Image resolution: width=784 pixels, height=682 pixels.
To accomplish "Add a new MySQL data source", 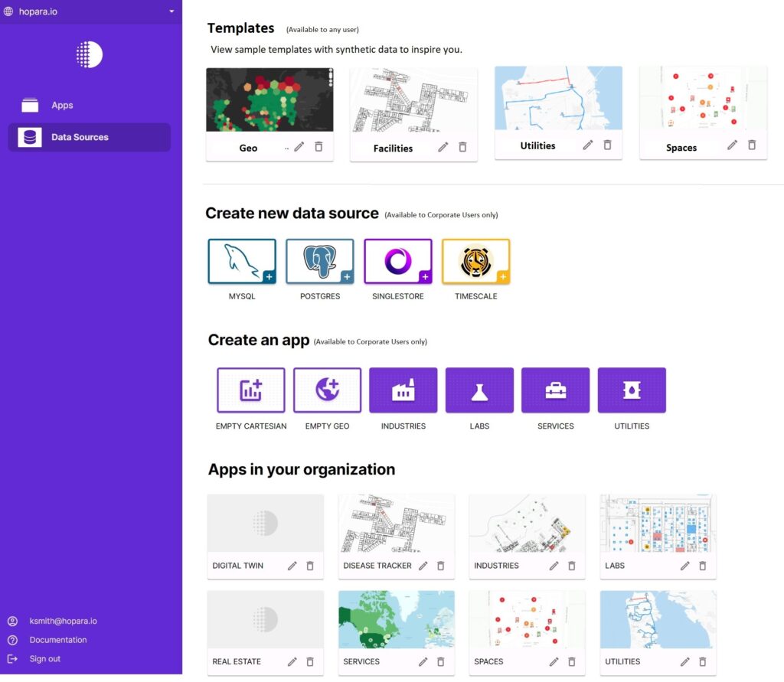I will (242, 262).
